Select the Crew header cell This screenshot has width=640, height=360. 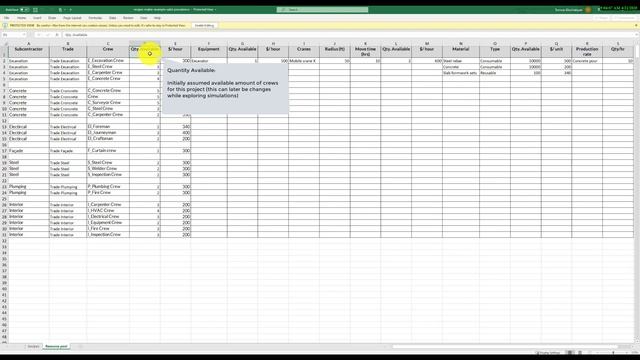click(108, 51)
